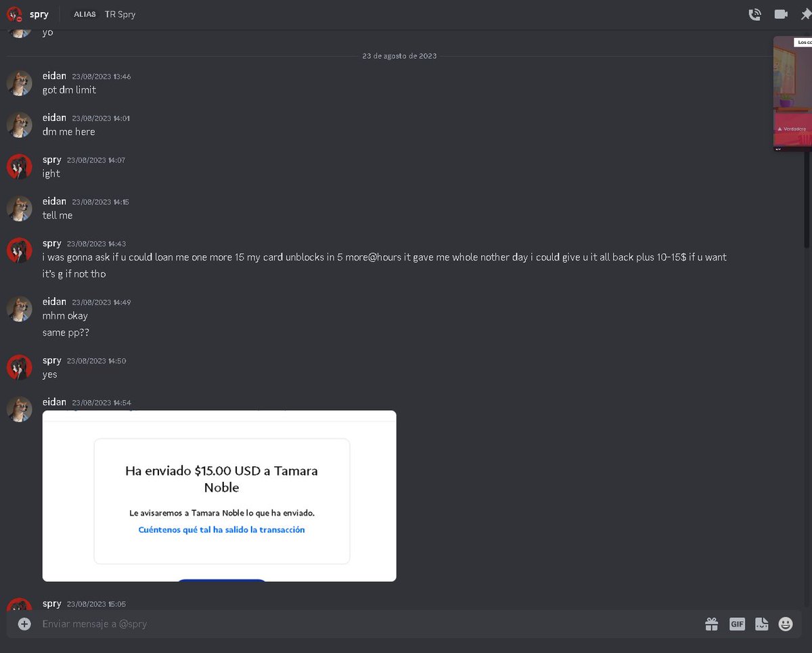Click spry's avatar beside the loan request message
Viewport: 812px width, 653px height.
(19, 250)
